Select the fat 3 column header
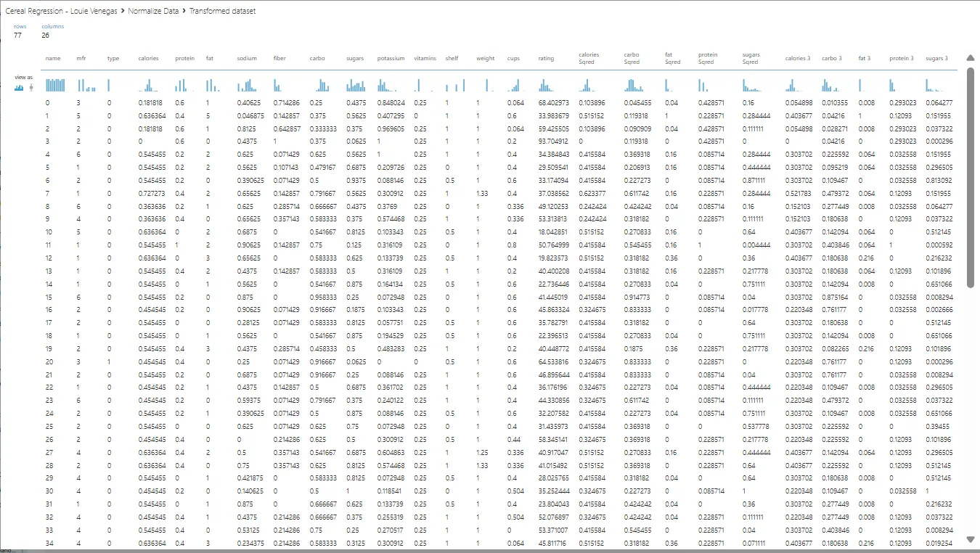This screenshot has width=980, height=553. pos(865,58)
